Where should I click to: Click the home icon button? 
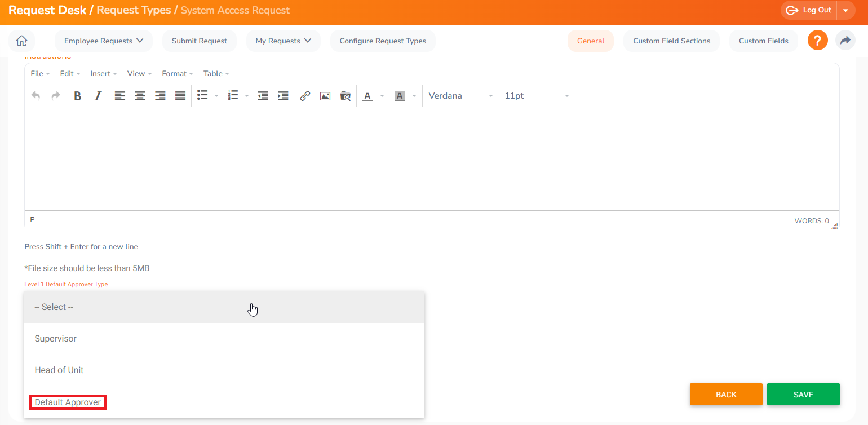pyautogui.click(x=21, y=41)
